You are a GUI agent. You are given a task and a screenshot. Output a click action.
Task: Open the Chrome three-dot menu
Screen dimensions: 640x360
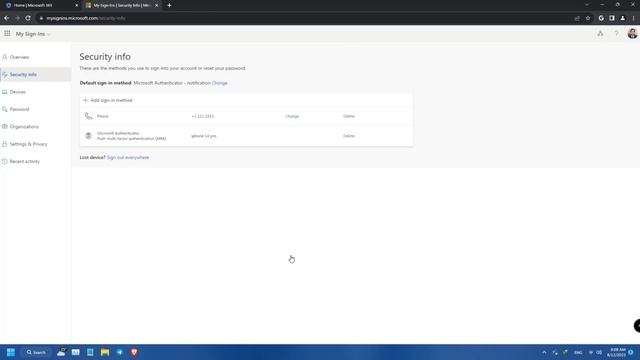(x=633, y=18)
